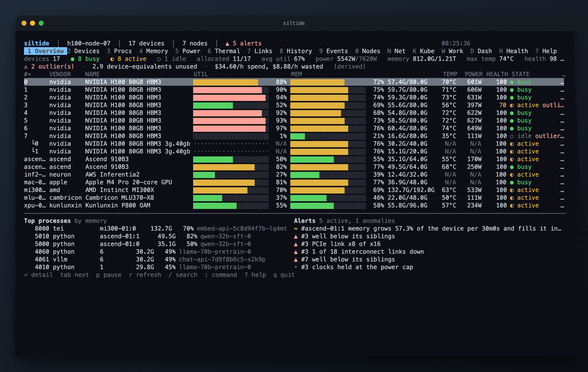Select the AWS Inferentia2 device row
Image resolution: width=588 pixels, height=372 pixels.
click(x=294, y=175)
